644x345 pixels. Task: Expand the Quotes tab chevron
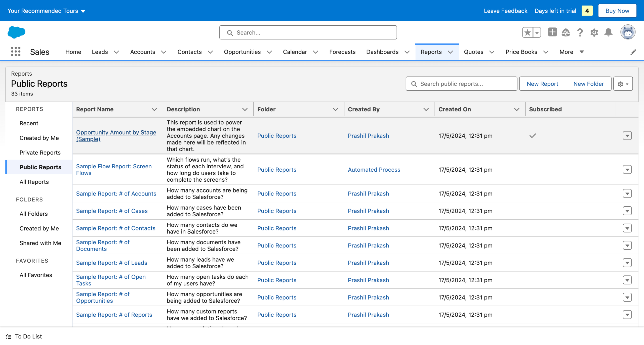coord(492,52)
